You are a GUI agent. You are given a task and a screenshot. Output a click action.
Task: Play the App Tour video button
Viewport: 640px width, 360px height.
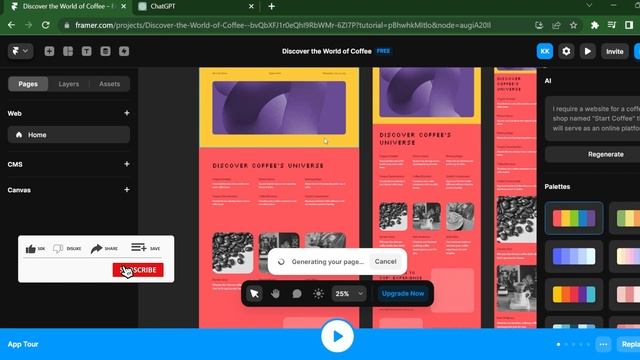coord(337,336)
